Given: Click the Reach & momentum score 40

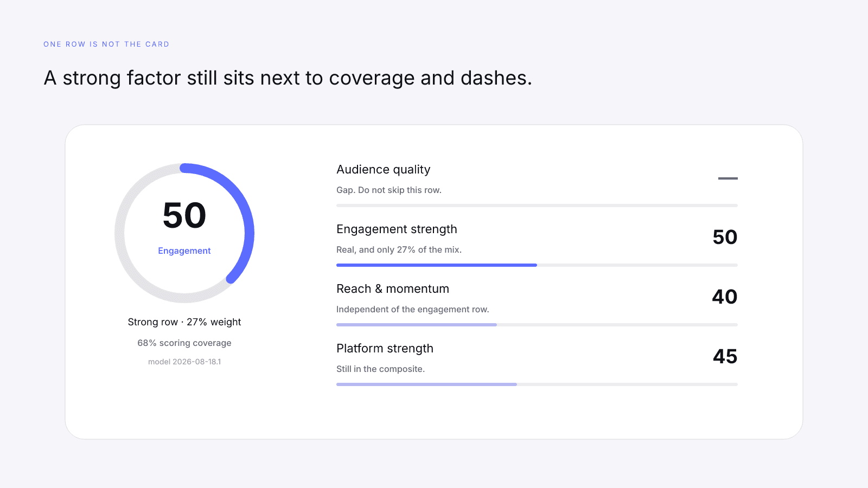Looking at the screenshot, I should coord(725,297).
